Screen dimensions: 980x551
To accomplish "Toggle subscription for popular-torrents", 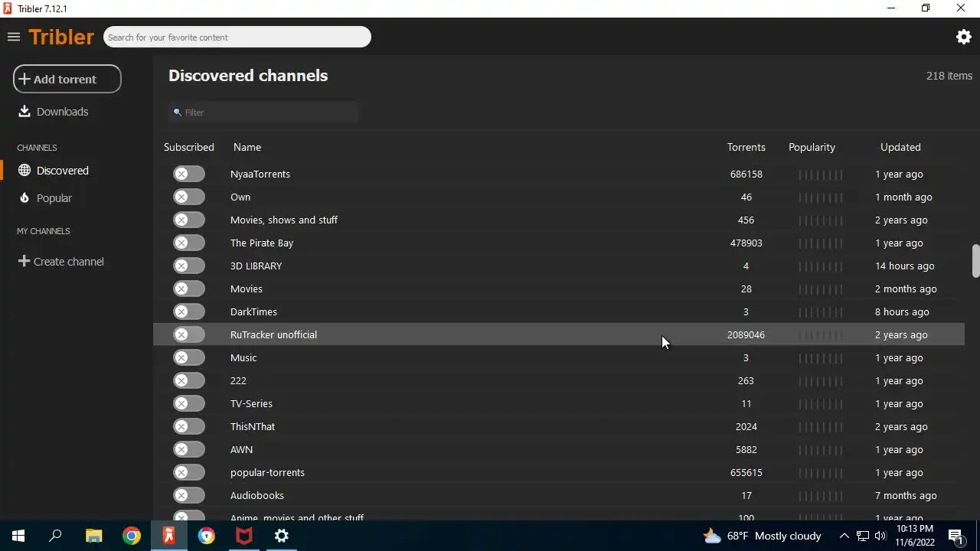I will (x=189, y=472).
